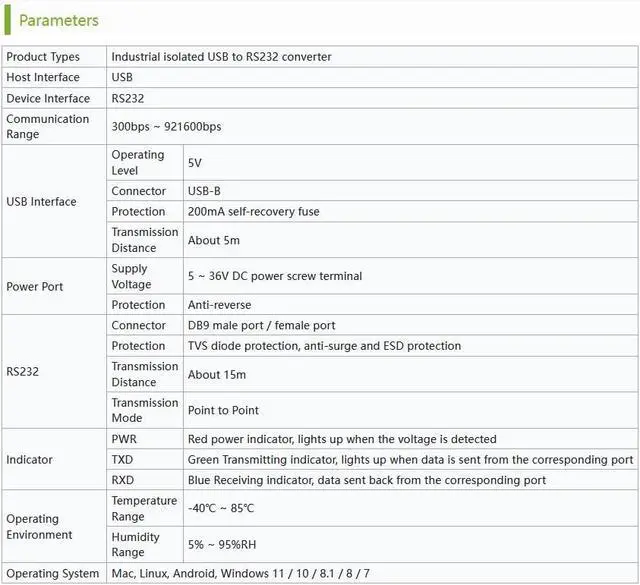This screenshot has width=640, height=585.
Task: Click the green bar beside Parameters
Action: tap(7, 20)
